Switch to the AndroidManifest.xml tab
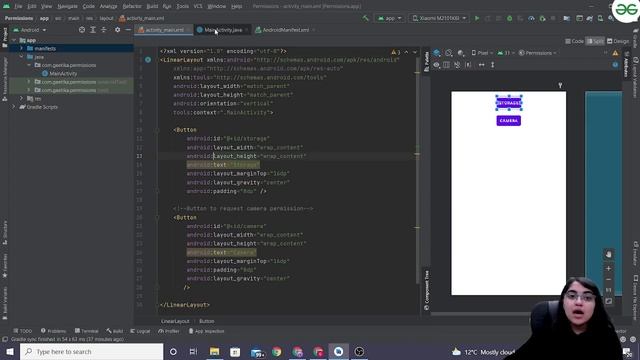The image size is (640, 360). click(x=285, y=30)
